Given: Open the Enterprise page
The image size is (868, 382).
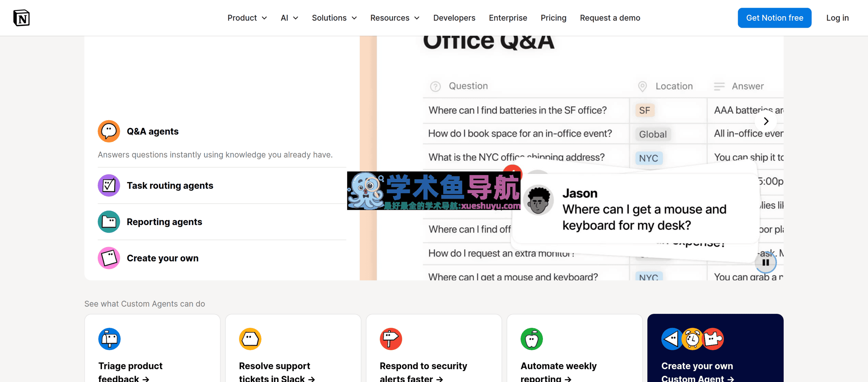Looking at the screenshot, I should (x=508, y=18).
